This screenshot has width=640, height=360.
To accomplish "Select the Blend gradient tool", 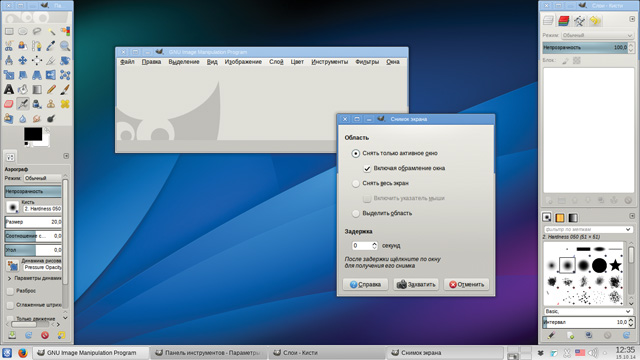I will pyautogui.click(x=37, y=89).
